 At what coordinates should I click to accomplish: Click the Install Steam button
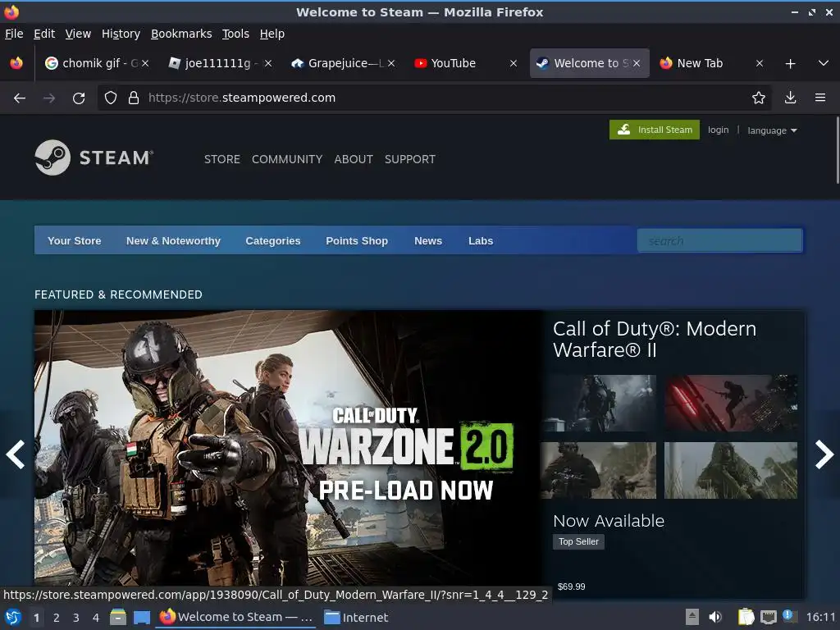pos(654,130)
